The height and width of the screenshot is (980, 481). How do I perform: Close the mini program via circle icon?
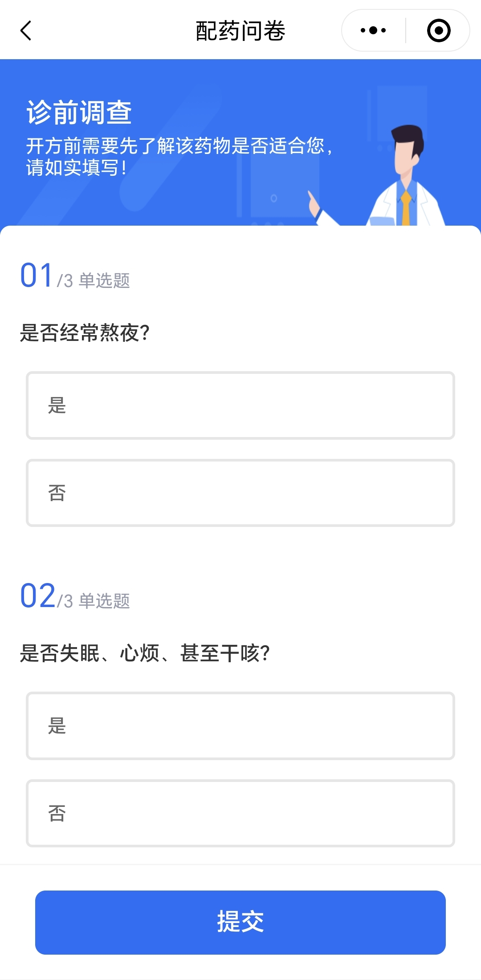point(438,31)
